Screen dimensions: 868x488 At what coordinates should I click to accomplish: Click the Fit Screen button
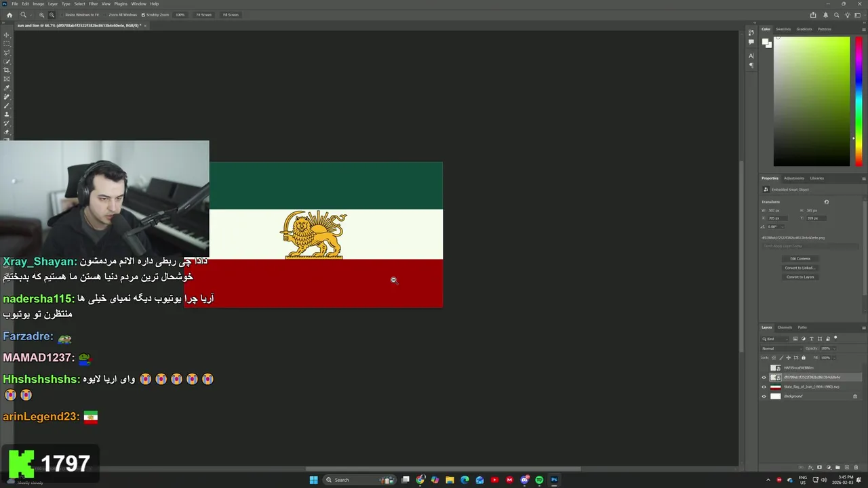(203, 14)
